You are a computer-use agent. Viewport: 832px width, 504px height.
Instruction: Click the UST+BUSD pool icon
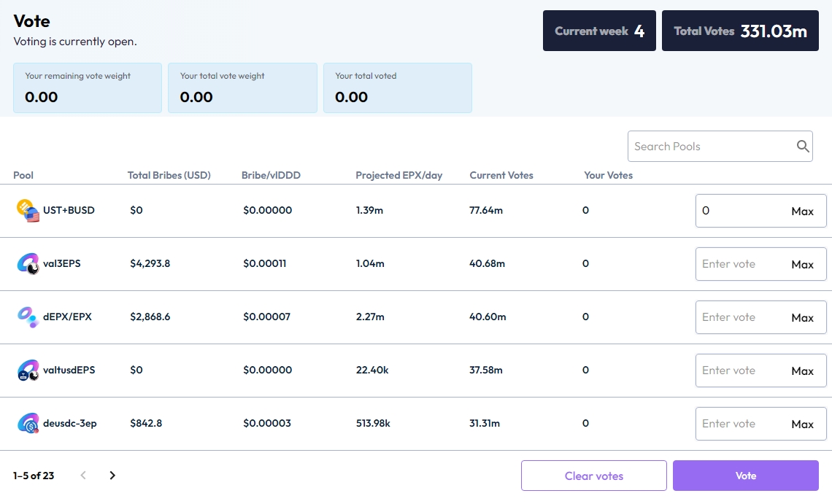tap(28, 211)
